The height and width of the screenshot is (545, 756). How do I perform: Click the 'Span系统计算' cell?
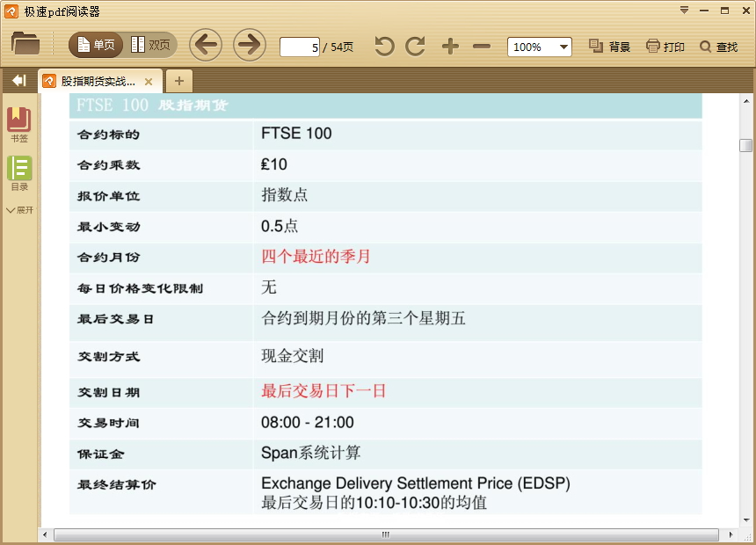coord(310,453)
